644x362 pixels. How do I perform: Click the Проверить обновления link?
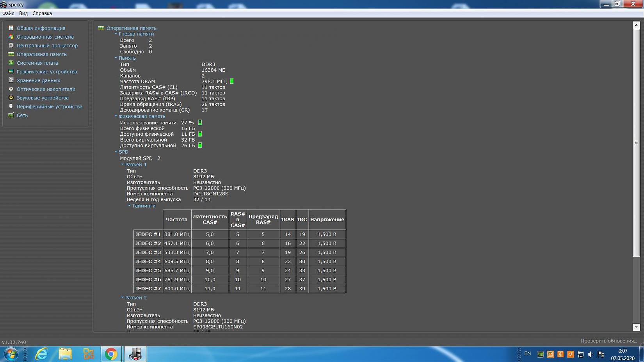pyautogui.click(x=608, y=341)
